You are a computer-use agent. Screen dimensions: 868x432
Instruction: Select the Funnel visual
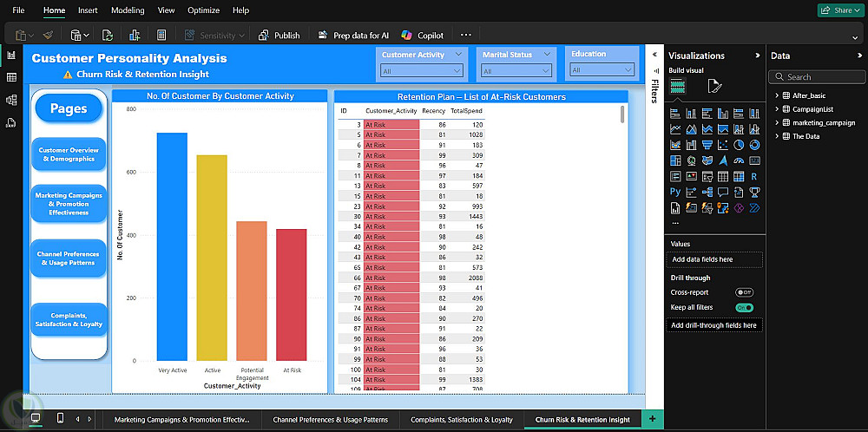click(x=707, y=145)
